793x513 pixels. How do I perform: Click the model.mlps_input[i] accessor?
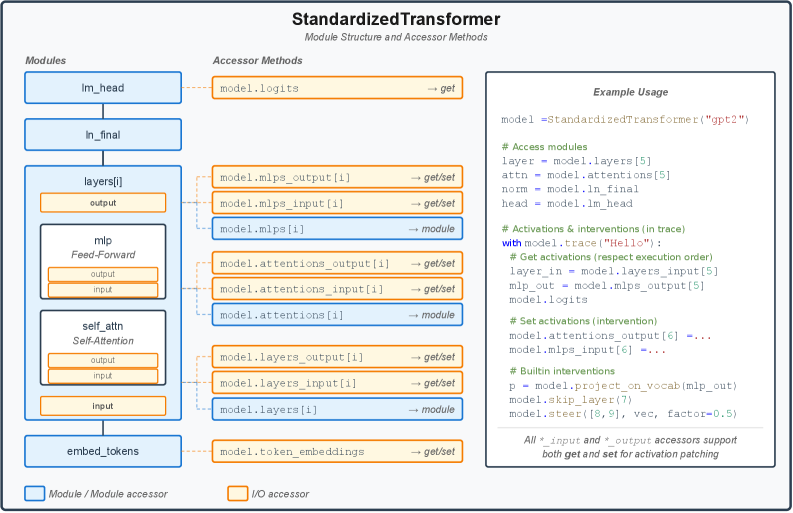tap(337, 203)
